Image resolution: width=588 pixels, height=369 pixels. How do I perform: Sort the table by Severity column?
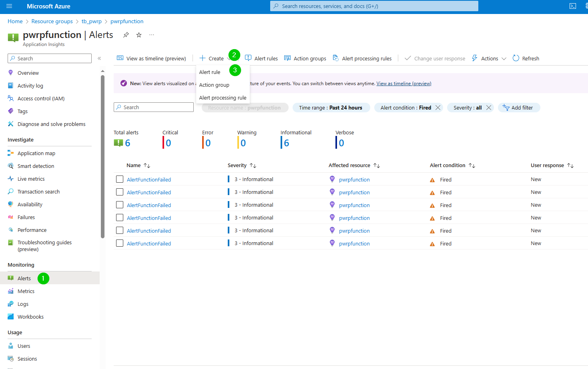242,165
